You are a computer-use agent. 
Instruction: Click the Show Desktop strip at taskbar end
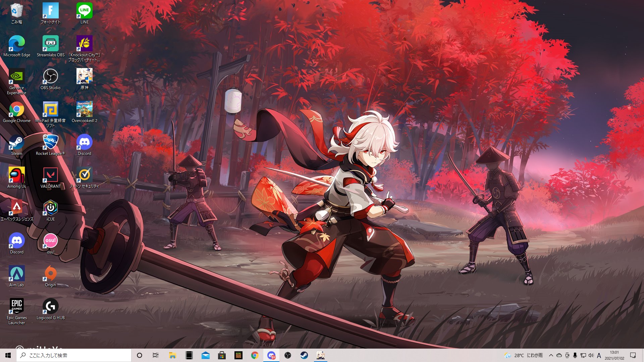643,355
